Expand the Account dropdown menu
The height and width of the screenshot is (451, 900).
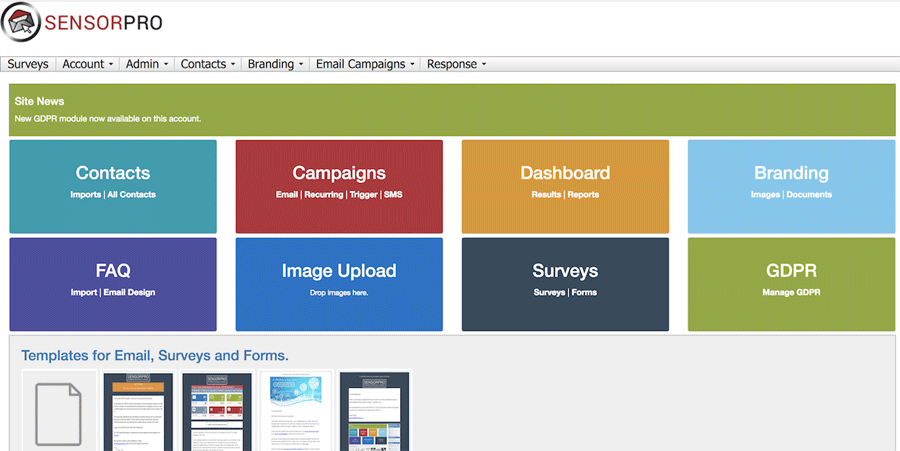pos(88,64)
